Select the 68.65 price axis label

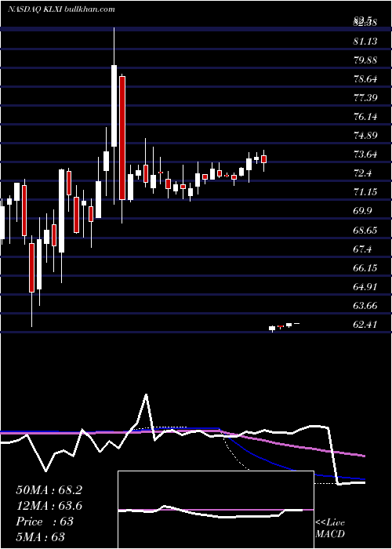[365, 231]
